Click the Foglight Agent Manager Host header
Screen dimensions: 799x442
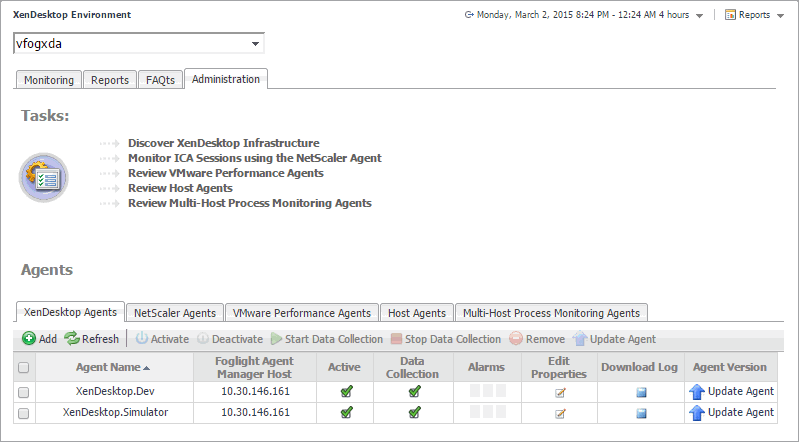[254, 367]
